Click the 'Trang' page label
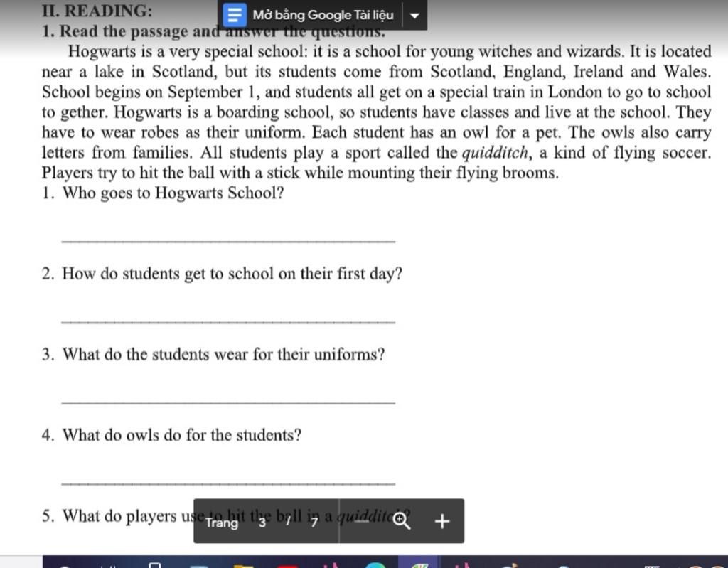The width and height of the screenshot is (728, 568). point(222,523)
